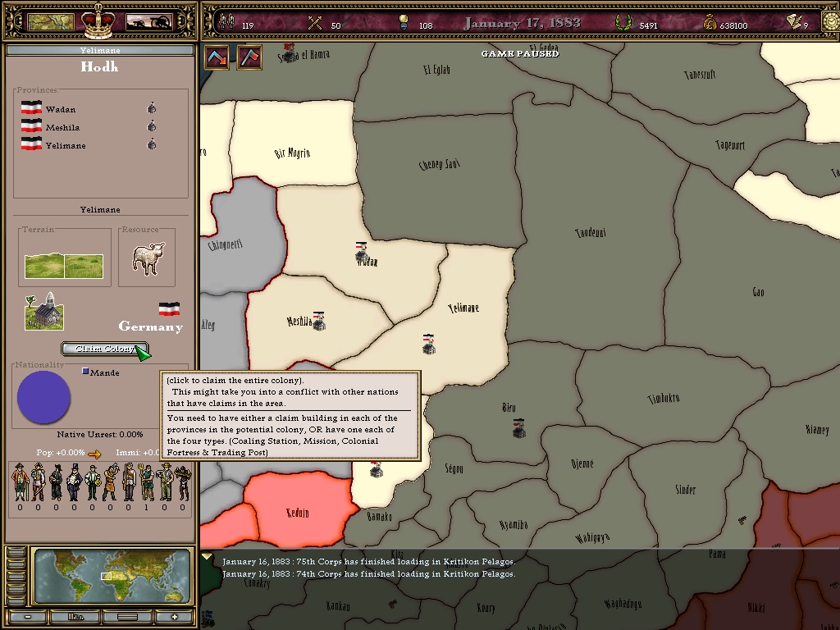
Task: Open the menu lines button below minimap
Action: click(127, 617)
